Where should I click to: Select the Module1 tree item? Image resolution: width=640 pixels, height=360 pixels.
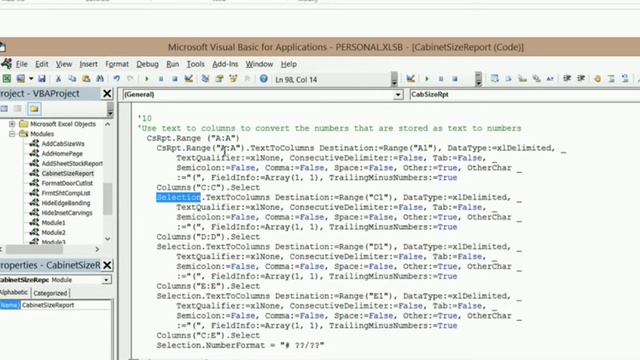[x=53, y=222]
